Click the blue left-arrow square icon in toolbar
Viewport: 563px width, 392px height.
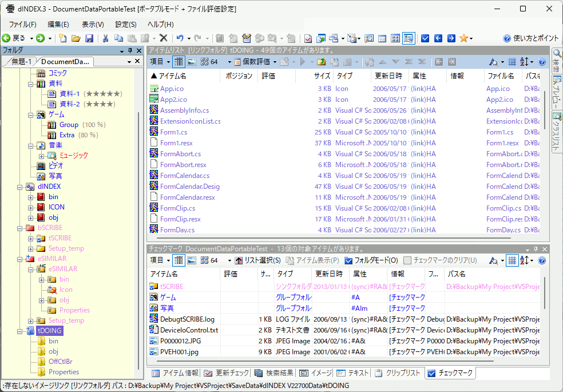(438, 38)
